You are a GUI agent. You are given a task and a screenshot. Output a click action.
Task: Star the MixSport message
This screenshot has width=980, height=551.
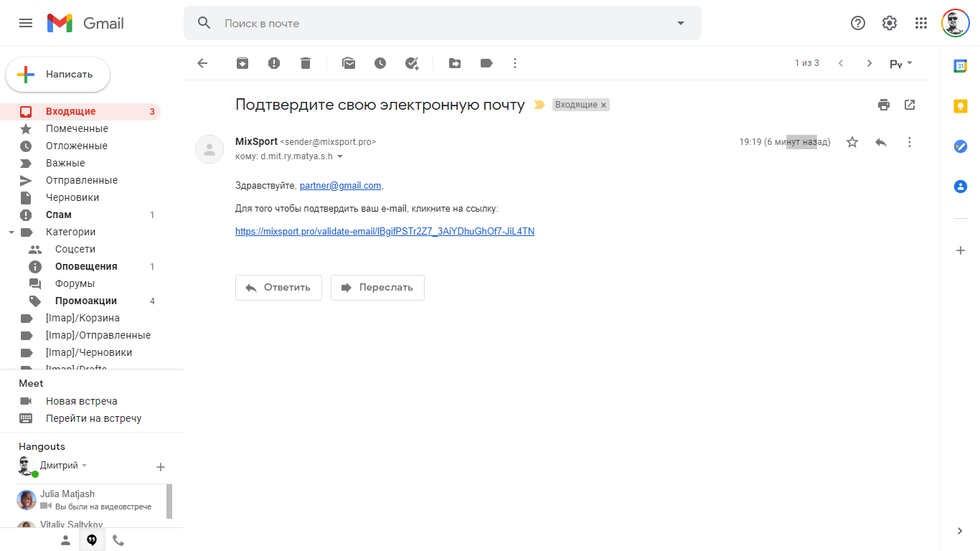852,142
